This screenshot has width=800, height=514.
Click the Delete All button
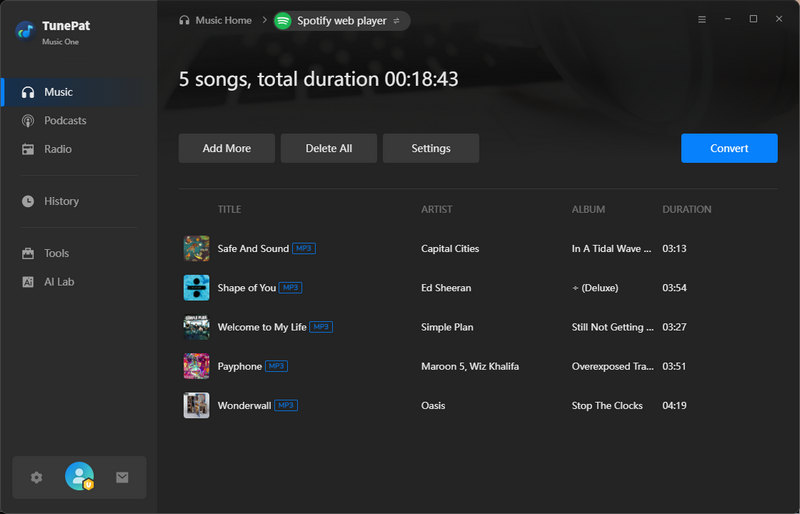[x=329, y=148]
